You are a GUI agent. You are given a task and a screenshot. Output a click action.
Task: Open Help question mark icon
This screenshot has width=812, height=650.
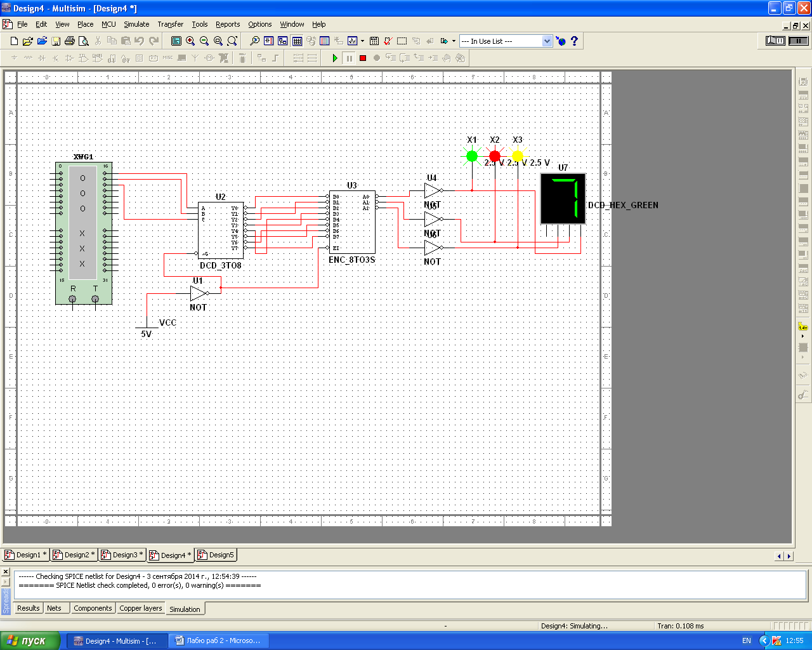pos(575,41)
